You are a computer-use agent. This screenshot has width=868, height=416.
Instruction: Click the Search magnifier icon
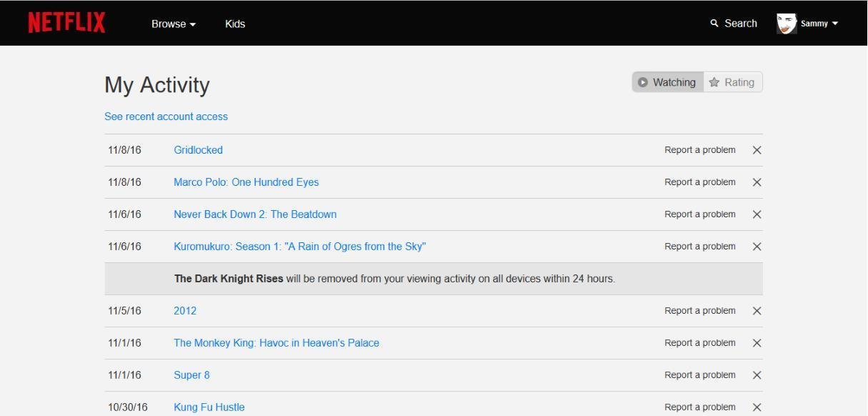point(714,24)
